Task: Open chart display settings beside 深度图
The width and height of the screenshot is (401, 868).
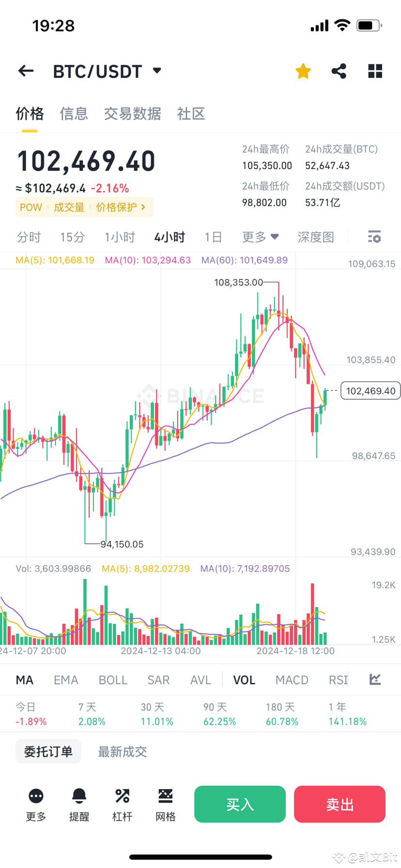Action: tap(374, 237)
